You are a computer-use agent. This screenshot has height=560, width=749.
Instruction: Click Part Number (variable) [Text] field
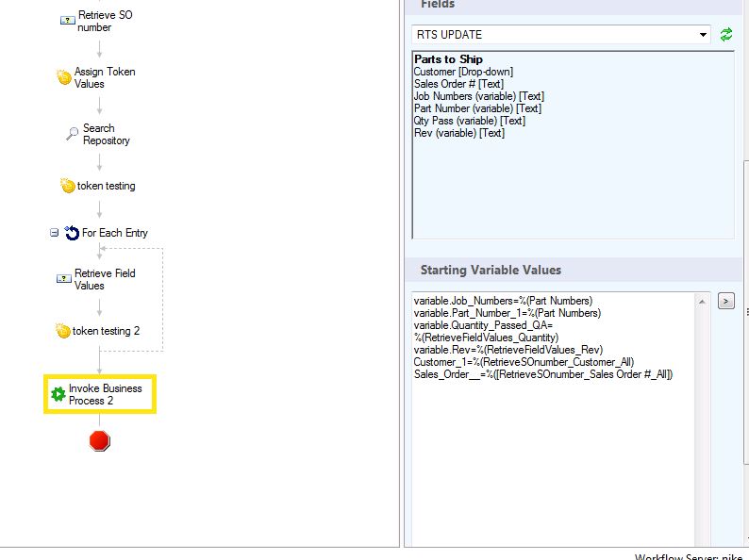(477, 108)
